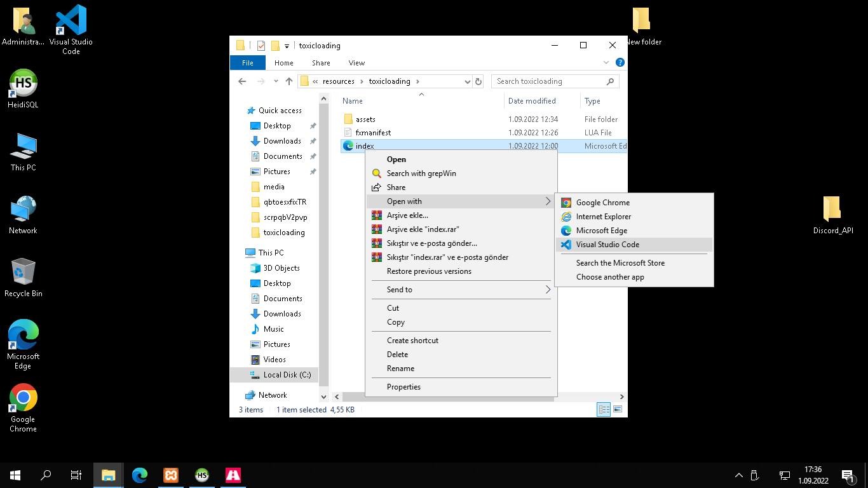Open View ribbon tab
This screenshot has height=488, width=868.
(x=356, y=63)
